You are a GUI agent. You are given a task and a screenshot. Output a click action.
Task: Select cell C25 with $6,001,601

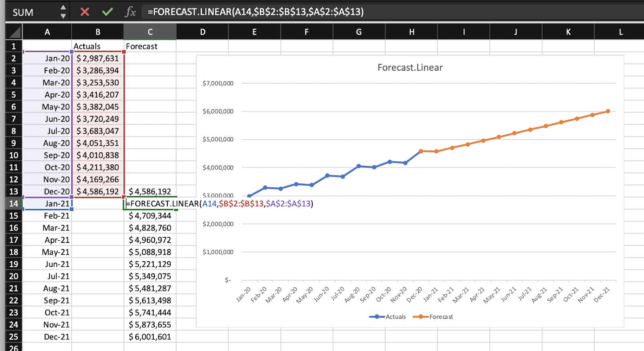(150, 337)
